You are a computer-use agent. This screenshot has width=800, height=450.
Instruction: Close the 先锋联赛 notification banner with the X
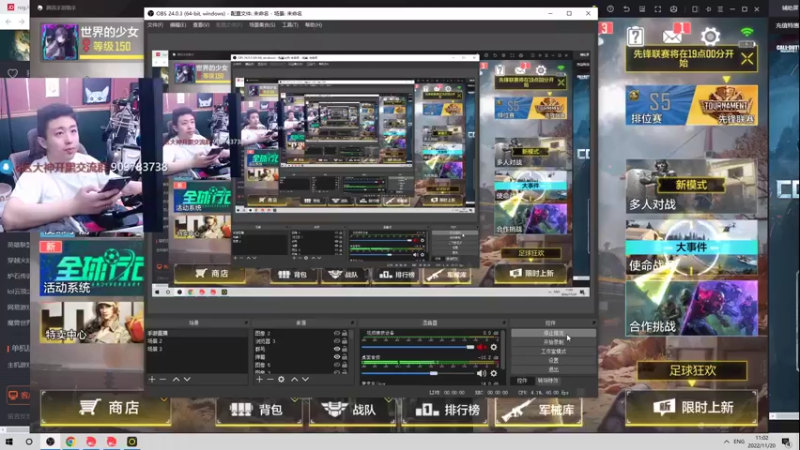747,59
